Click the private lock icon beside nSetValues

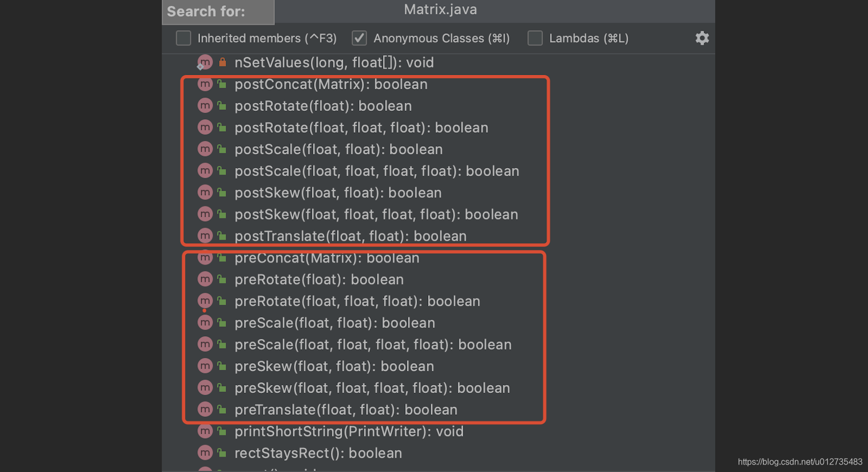tap(222, 62)
